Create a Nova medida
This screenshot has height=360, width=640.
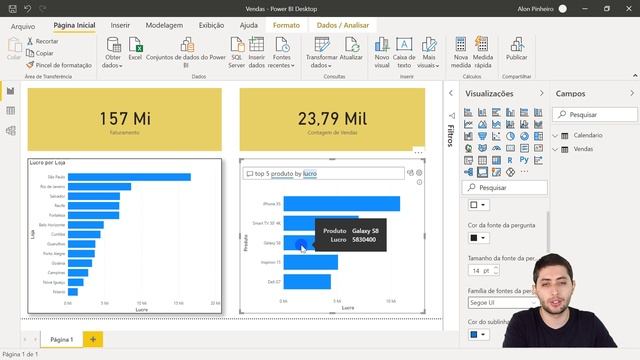point(461,52)
